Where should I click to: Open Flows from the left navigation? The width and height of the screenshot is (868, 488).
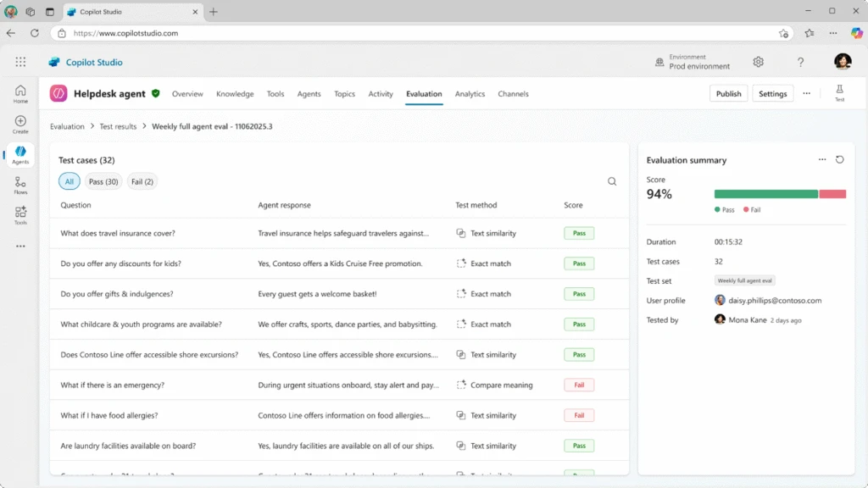[19, 185]
